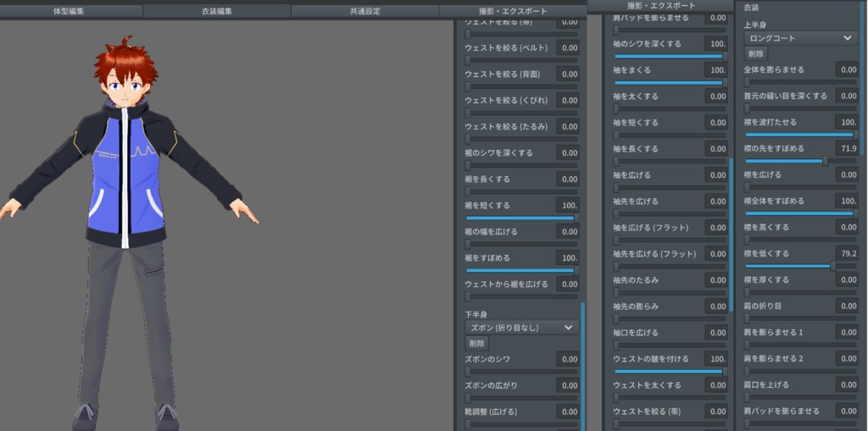
Task: Click the 裾を短くする slider bar
Action: pos(521,218)
